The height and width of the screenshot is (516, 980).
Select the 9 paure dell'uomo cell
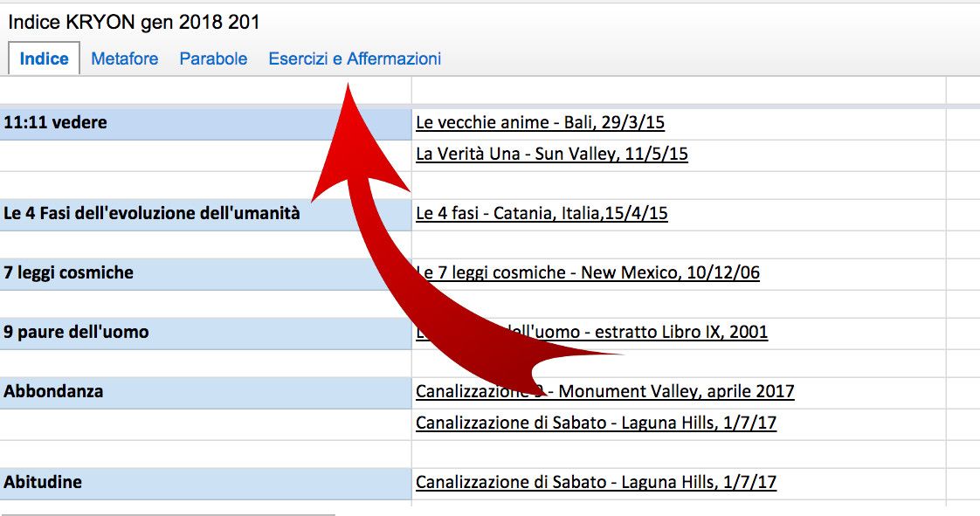204,333
